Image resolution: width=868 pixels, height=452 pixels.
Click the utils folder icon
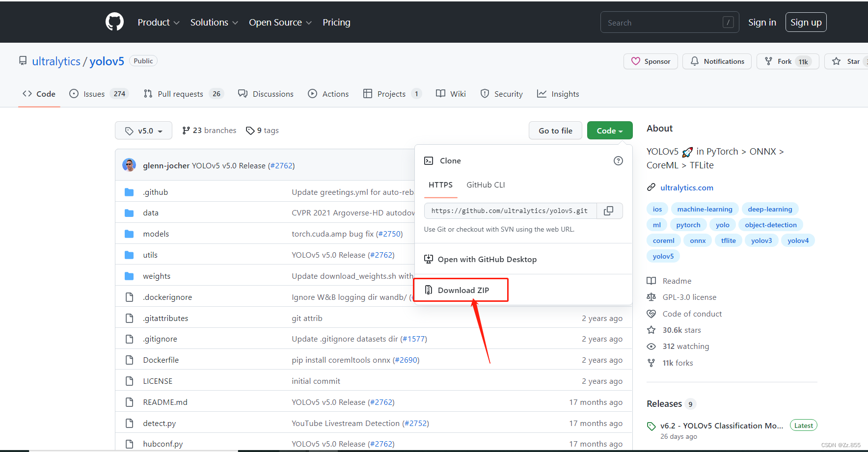(129, 255)
